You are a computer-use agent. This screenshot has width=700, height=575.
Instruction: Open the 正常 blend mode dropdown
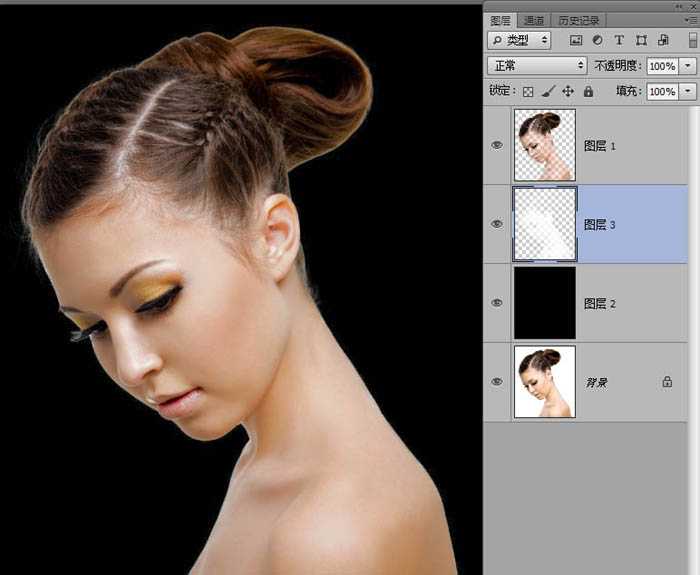click(537, 65)
